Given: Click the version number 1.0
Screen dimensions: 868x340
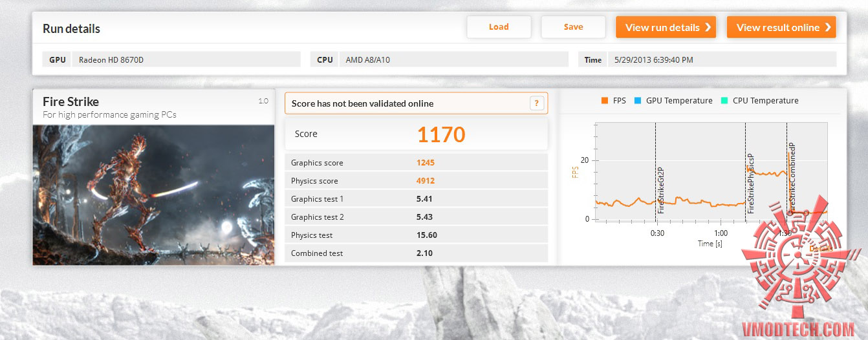Looking at the screenshot, I should pos(263,101).
